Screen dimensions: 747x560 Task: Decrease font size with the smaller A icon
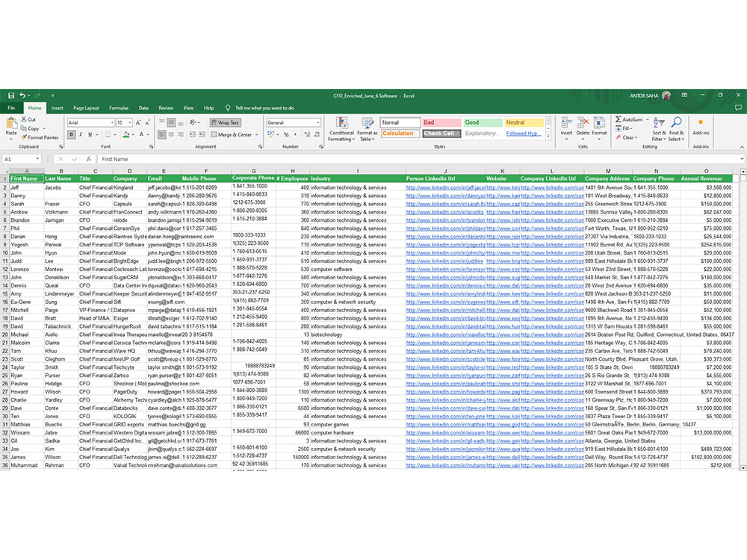[x=148, y=122]
